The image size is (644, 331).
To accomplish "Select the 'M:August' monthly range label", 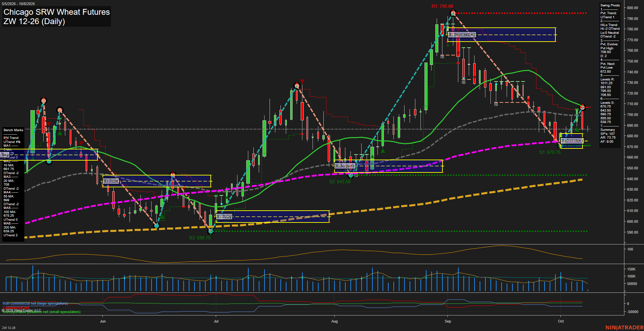I will [x=345, y=166].
